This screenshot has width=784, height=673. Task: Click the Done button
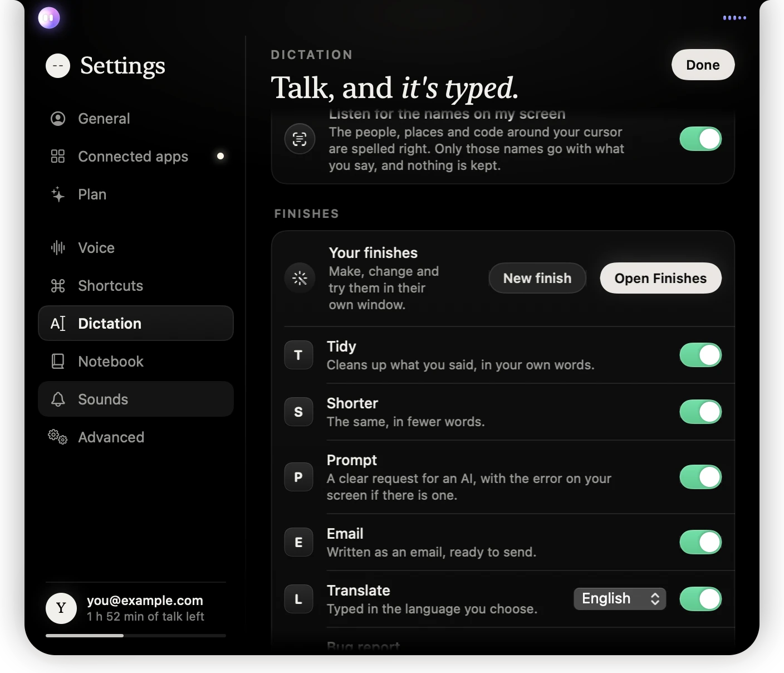pos(703,65)
